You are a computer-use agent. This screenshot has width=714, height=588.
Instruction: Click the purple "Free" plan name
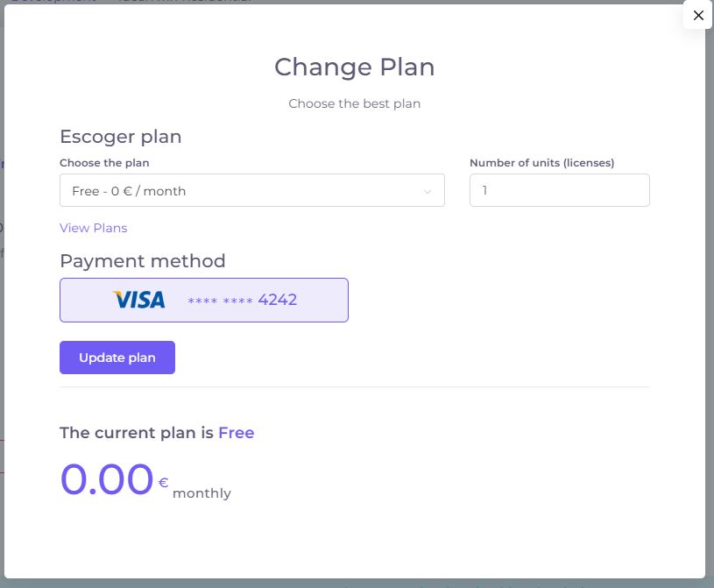[237, 433]
